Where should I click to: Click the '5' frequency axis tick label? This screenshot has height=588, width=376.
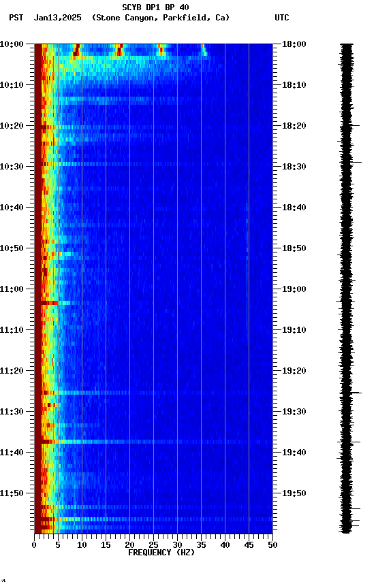click(58, 545)
